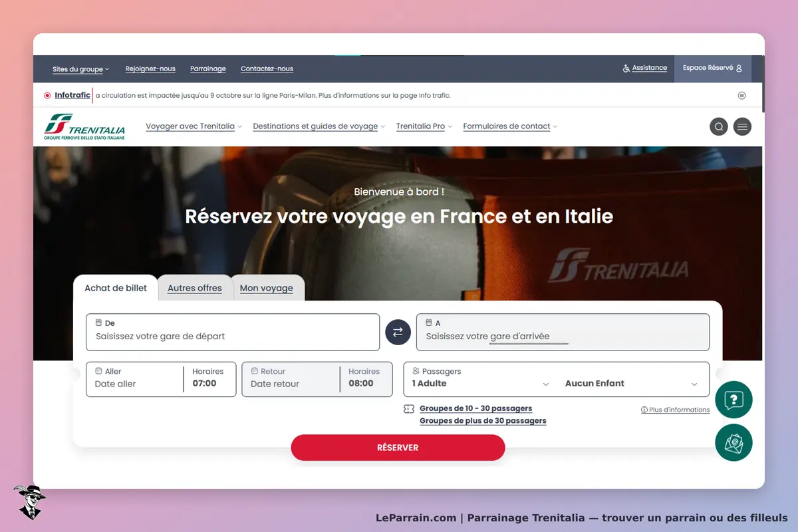The image size is (798, 532).
Task: Select the Horaires 08:00 return time
Action: (365, 378)
